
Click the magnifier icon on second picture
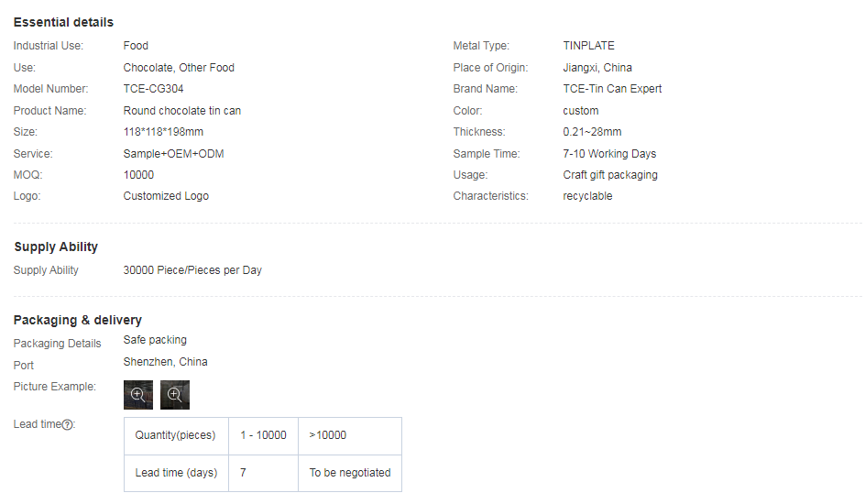click(x=174, y=394)
